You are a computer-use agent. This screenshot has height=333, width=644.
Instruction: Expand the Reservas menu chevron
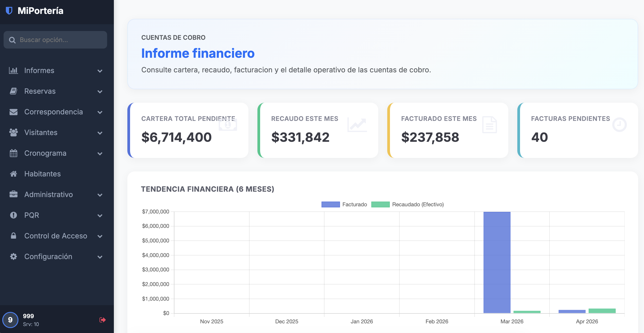tap(100, 92)
